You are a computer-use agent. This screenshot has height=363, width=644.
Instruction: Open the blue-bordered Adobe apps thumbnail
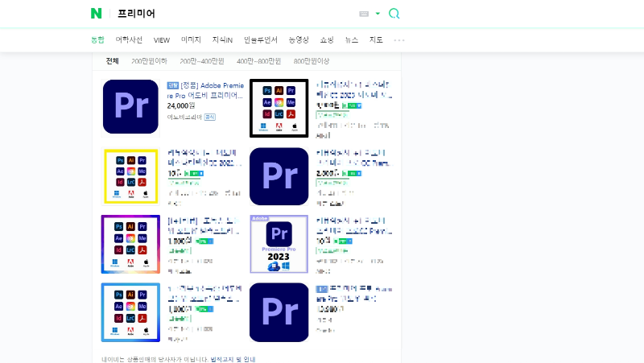tap(130, 312)
